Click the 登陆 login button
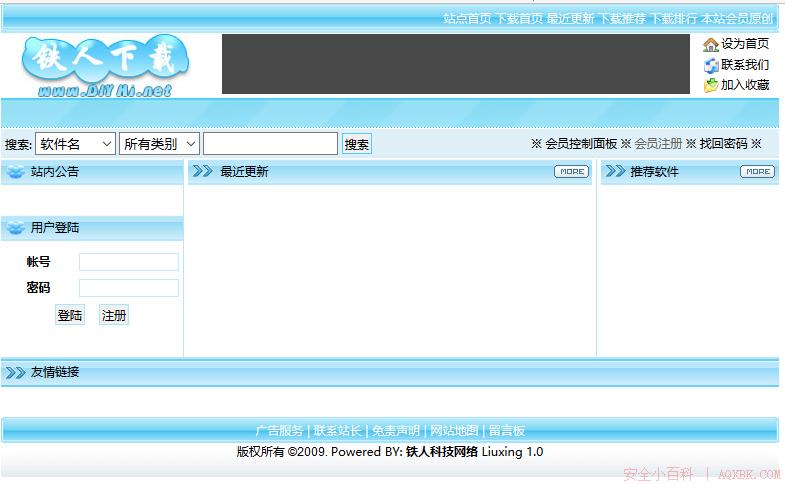This screenshot has height=484, width=785. coord(70,315)
